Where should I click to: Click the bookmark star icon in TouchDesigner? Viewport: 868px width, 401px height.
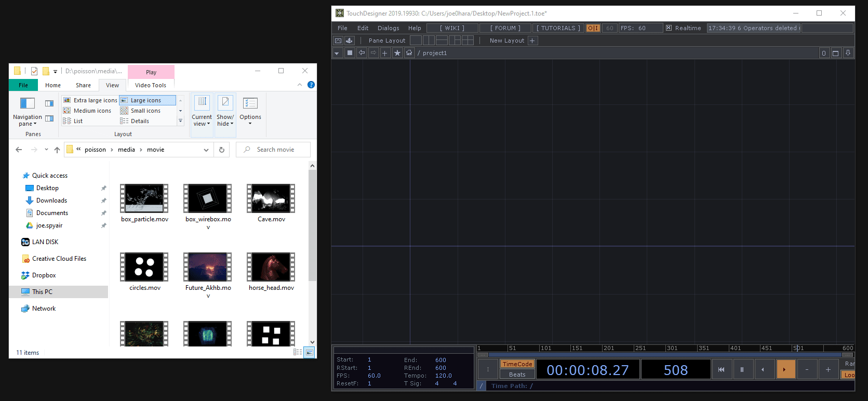397,53
